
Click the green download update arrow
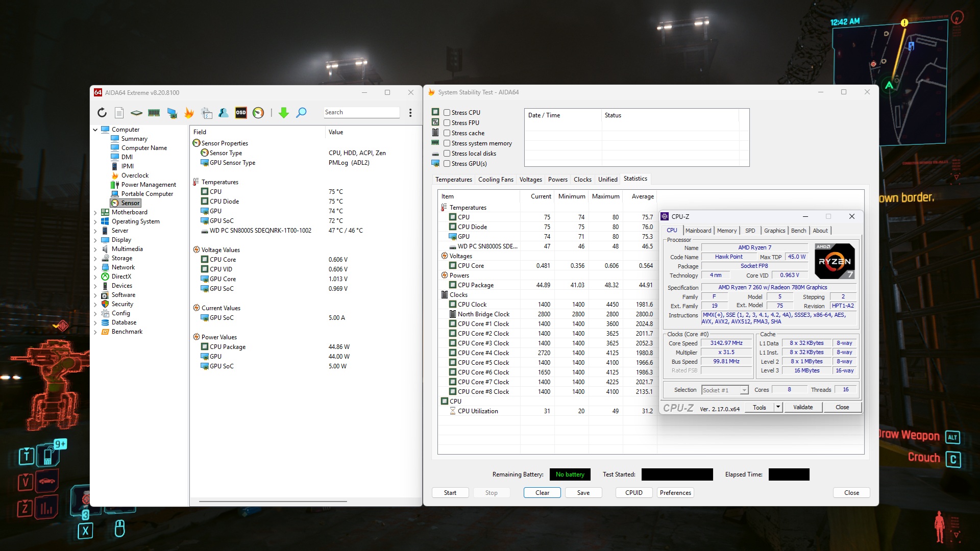pos(284,113)
